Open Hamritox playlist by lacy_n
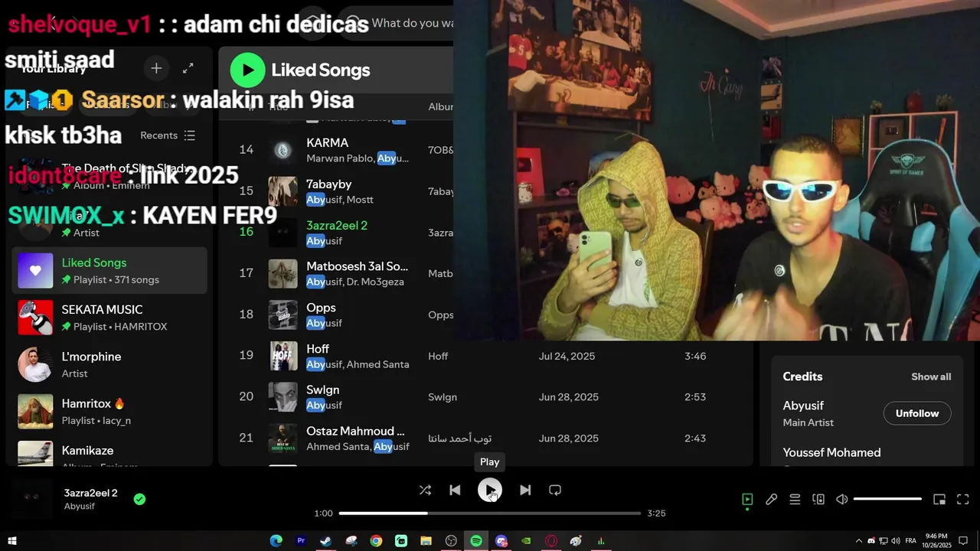The image size is (980, 551). [109, 412]
